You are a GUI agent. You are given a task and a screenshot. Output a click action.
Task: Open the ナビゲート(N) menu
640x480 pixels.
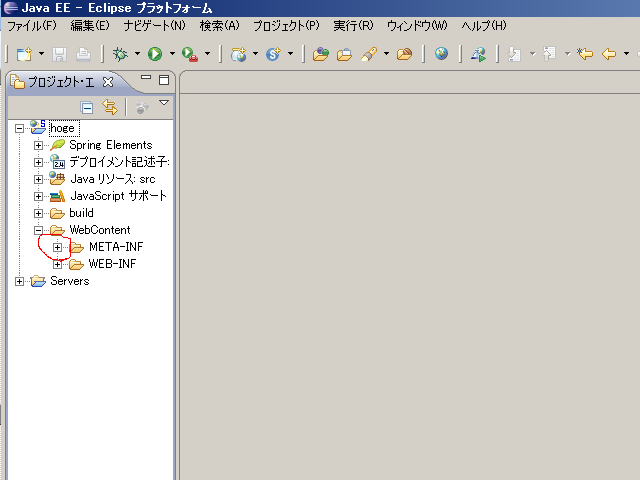(x=154, y=26)
